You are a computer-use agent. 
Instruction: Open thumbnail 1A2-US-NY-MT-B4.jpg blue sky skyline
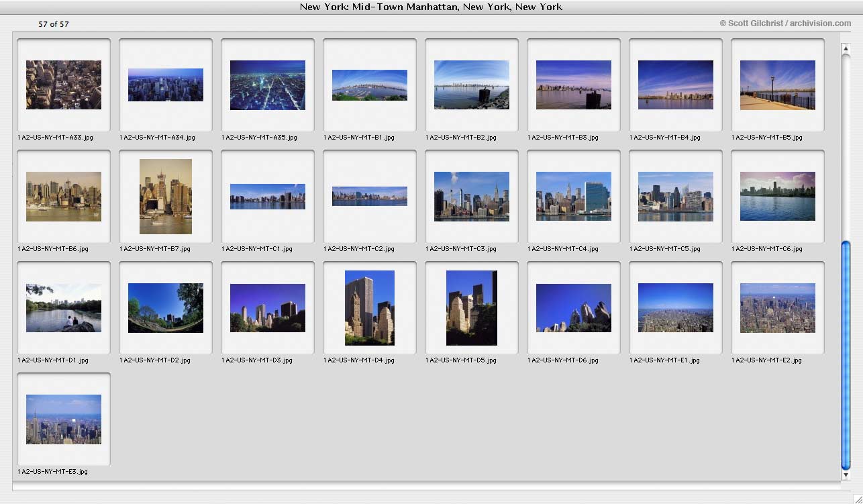(676, 85)
